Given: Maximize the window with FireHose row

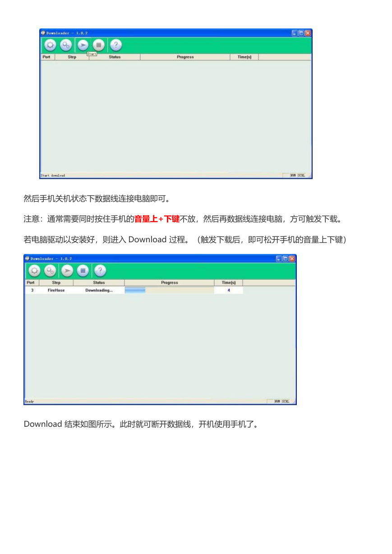Looking at the screenshot, I should click(x=286, y=259).
